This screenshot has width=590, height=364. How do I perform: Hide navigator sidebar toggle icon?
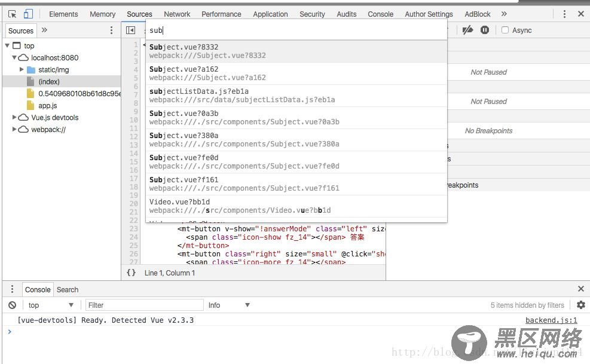tap(130, 30)
